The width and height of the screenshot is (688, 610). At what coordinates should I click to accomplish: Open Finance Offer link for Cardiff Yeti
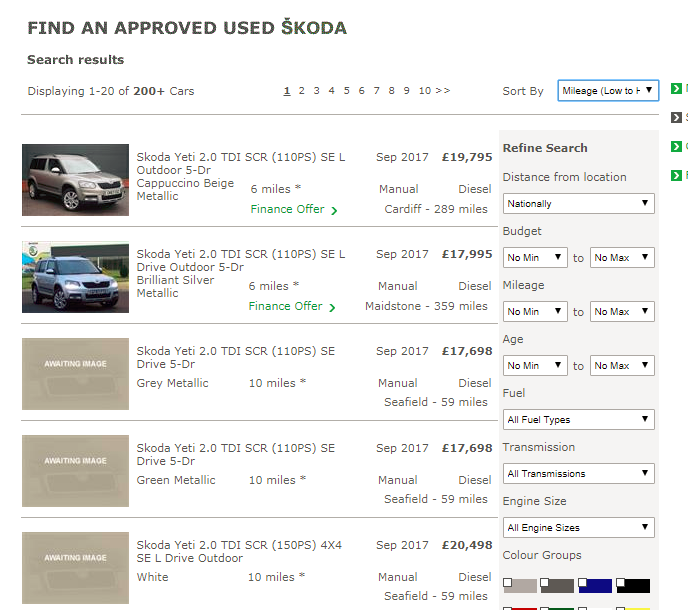(287, 209)
